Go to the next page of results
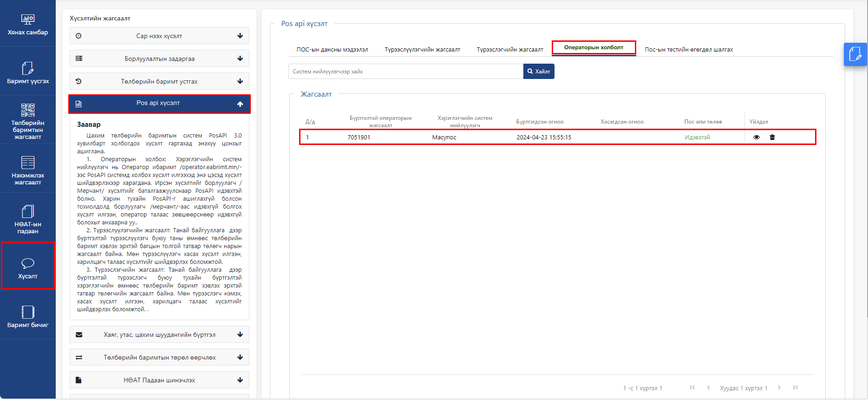 click(x=779, y=387)
